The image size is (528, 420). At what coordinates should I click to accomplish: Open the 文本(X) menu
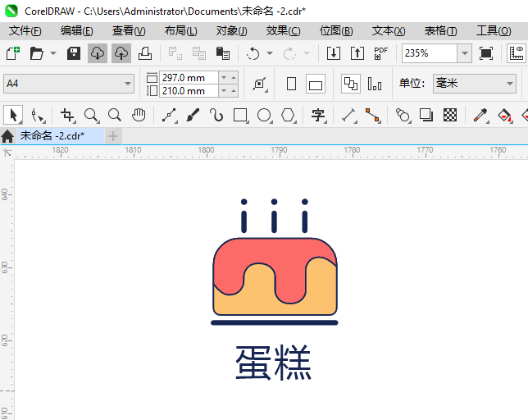[x=389, y=31]
